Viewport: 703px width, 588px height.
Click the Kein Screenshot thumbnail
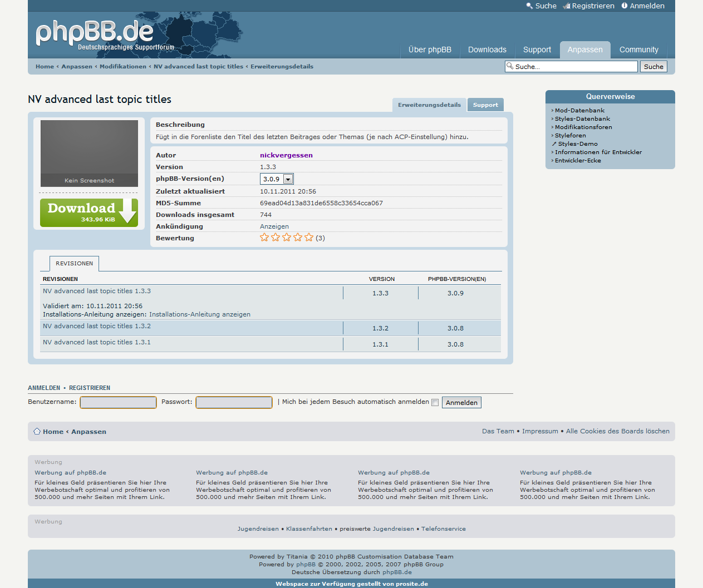(89, 154)
